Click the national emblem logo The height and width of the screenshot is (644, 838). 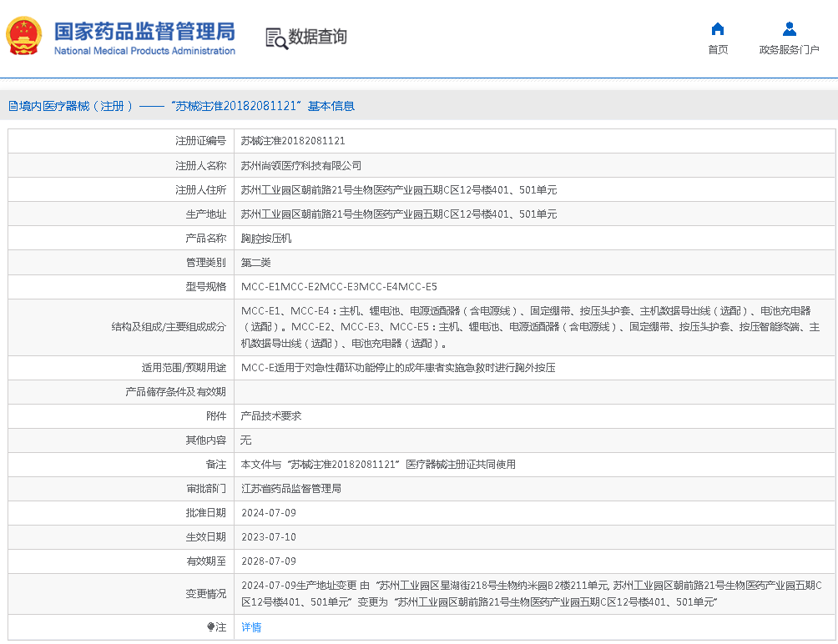pyautogui.click(x=23, y=37)
